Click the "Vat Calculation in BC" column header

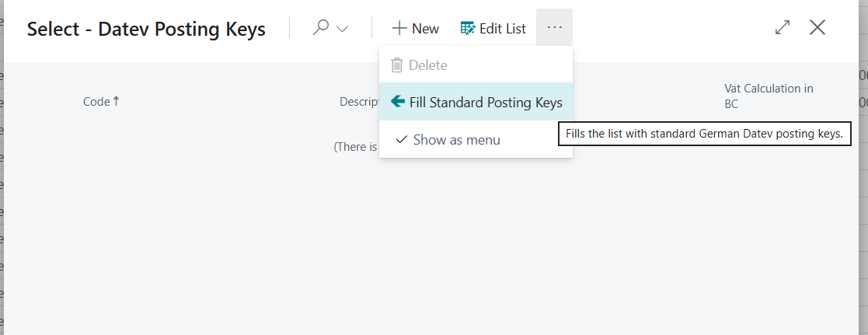768,96
